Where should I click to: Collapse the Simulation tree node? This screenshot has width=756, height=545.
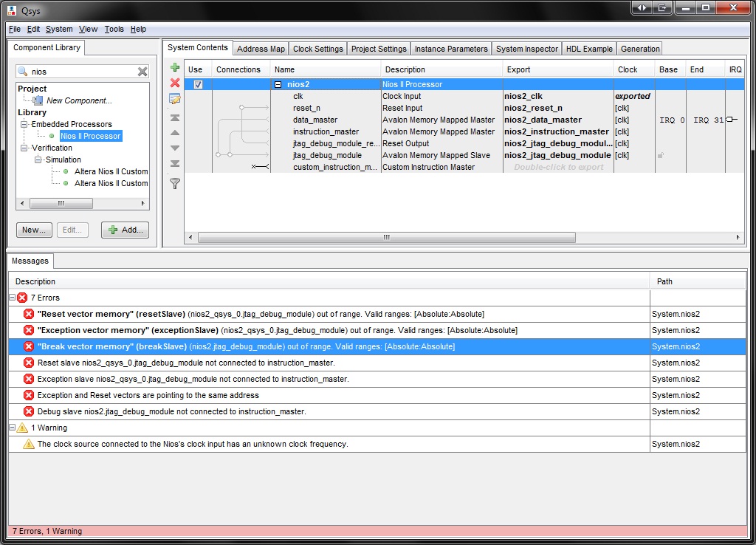[x=38, y=160]
